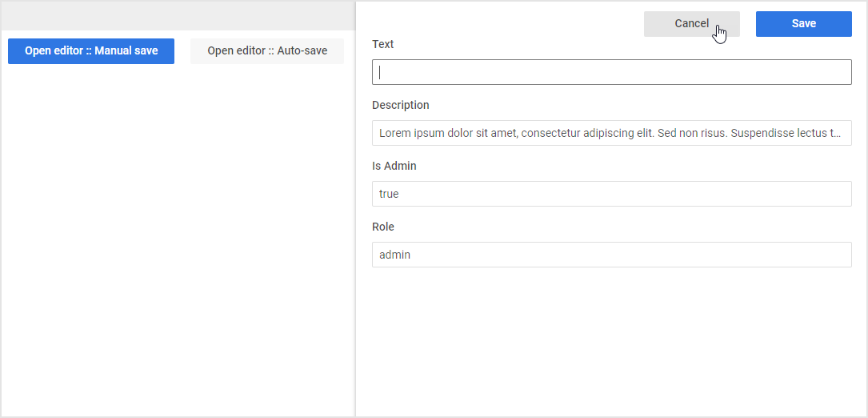The image size is (868, 418).
Task: Open the editor in Auto-save mode
Action: 267,51
